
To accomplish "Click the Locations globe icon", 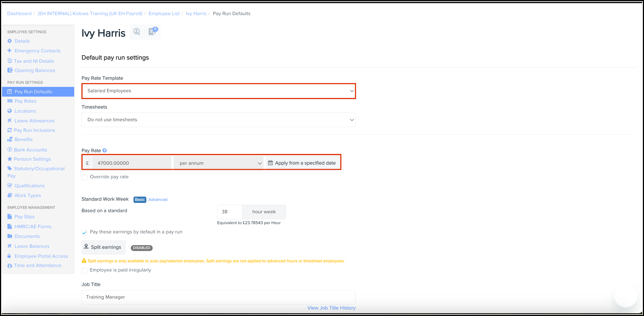I will click(x=10, y=111).
